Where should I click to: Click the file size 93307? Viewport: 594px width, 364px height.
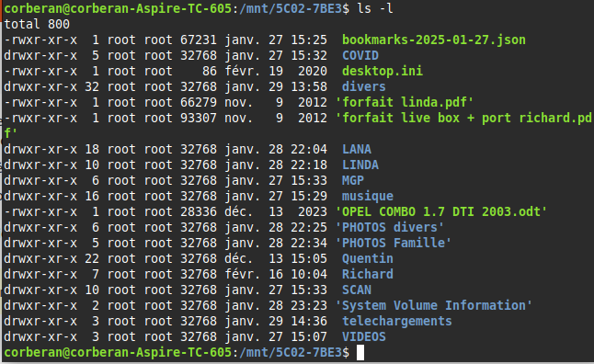click(199, 118)
